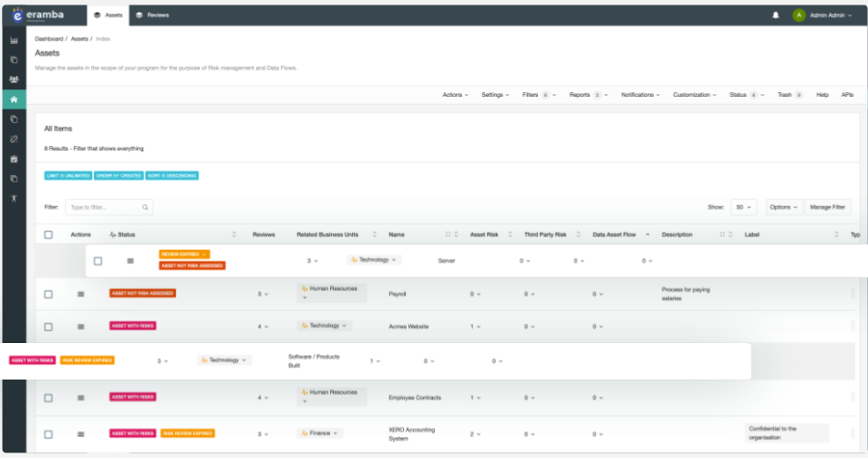Tick the checkbox for the Employee Contracts row
This screenshot has width=868, height=458.
(x=48, y=398)
